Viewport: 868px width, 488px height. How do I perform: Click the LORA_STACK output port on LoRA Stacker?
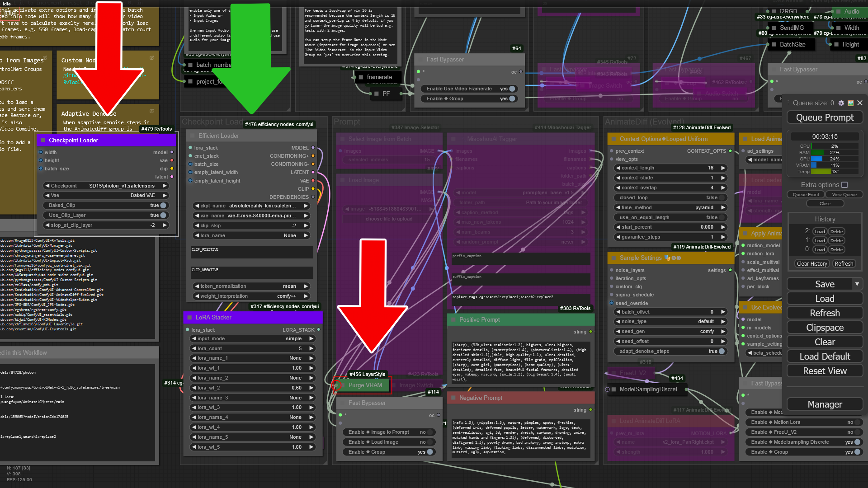[319, 330]
